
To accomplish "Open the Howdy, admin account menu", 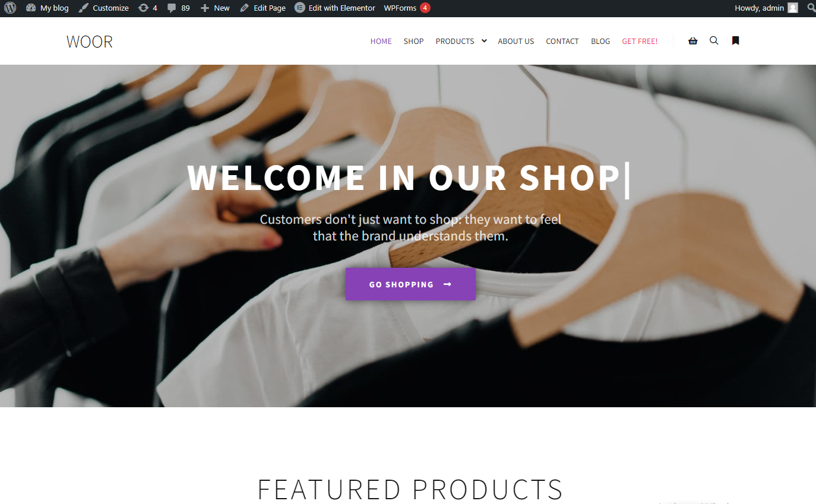I will point(766,8).
